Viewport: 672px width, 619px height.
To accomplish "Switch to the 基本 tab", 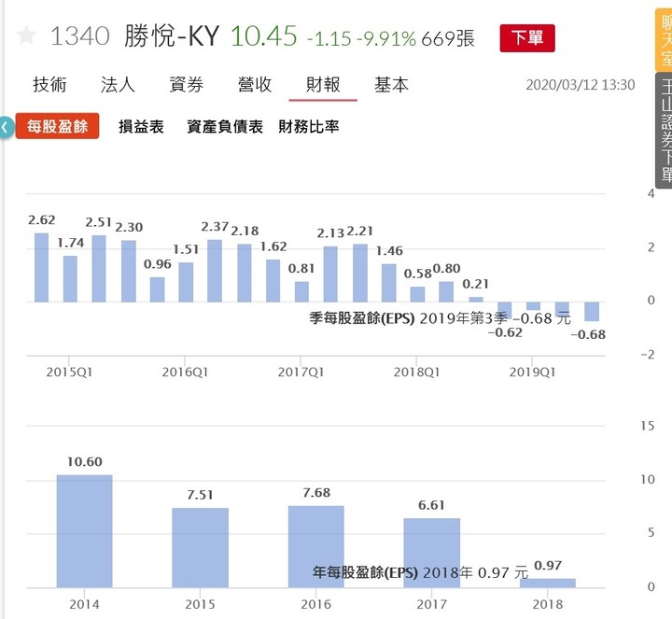I will pos(391,84).
